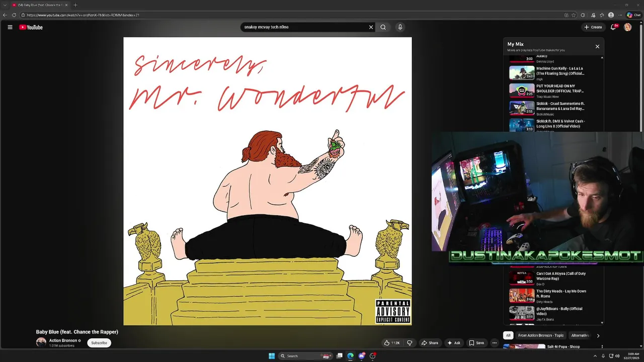
Task: Go to the YouTube home logo
Action: (31, 27)
